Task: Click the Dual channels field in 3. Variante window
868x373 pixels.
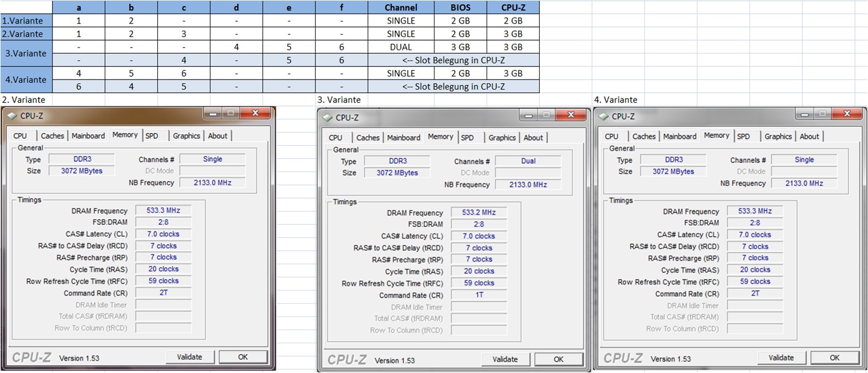Action: pos(528,161)
